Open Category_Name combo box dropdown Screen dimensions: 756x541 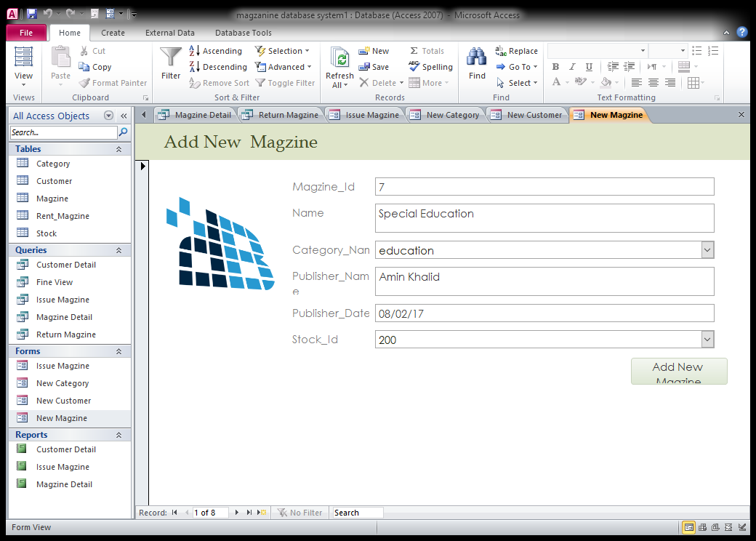click(707, 250)
